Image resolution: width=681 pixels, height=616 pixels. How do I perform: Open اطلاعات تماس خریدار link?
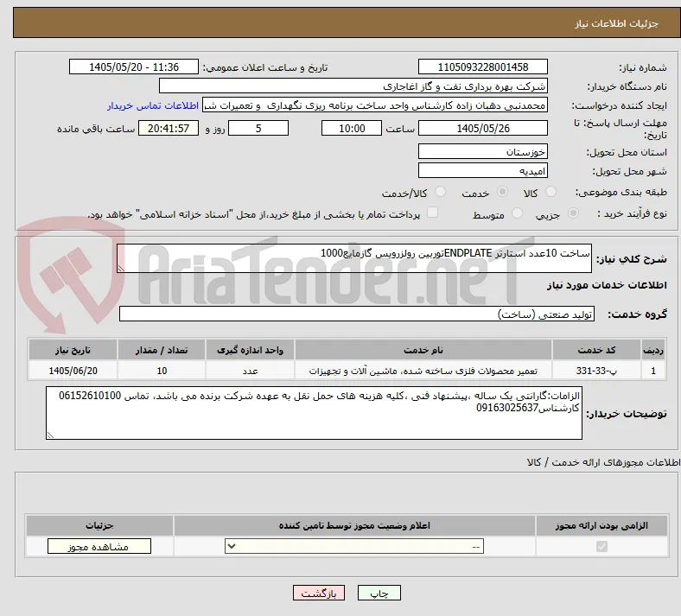pos(153,105)
